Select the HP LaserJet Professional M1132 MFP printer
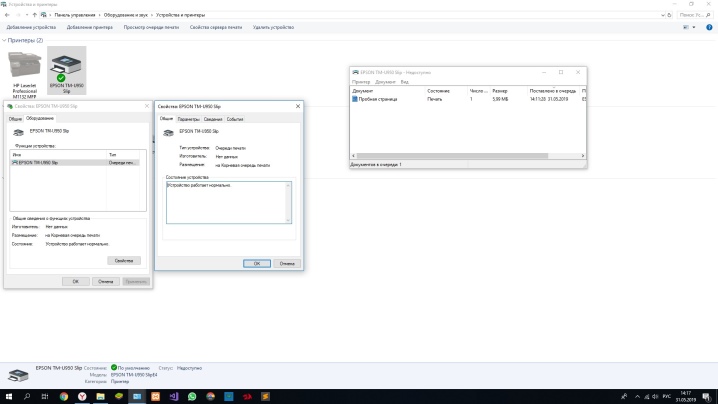Viewport: 718px width, 404px height. [x=24, y=75]
